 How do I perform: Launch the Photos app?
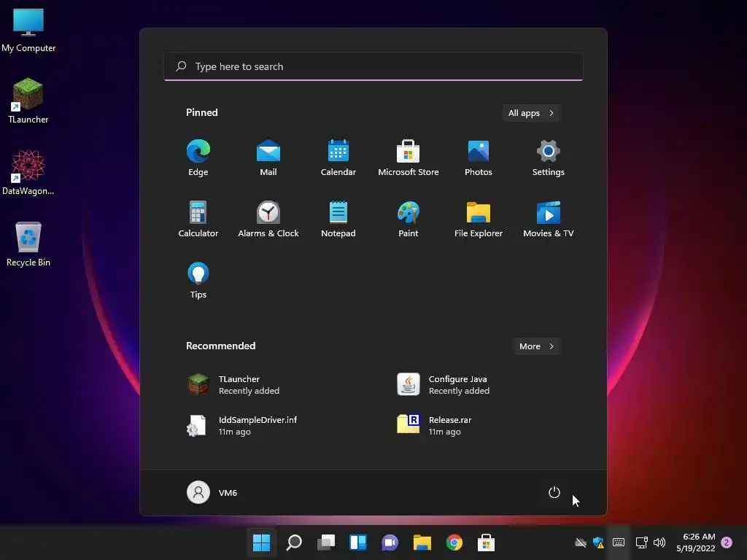click(x=479, y=158)
